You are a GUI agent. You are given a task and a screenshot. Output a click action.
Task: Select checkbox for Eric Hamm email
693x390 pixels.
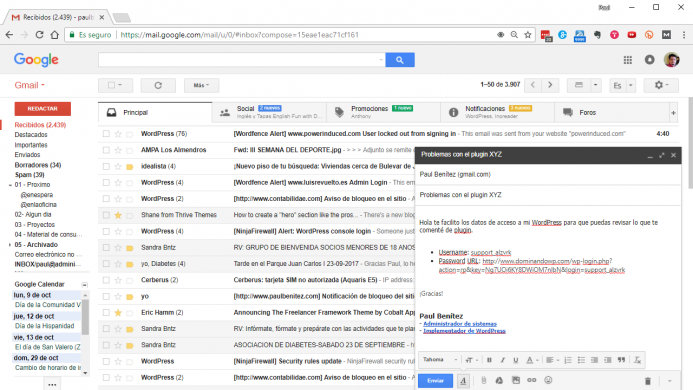click(106, 313)
